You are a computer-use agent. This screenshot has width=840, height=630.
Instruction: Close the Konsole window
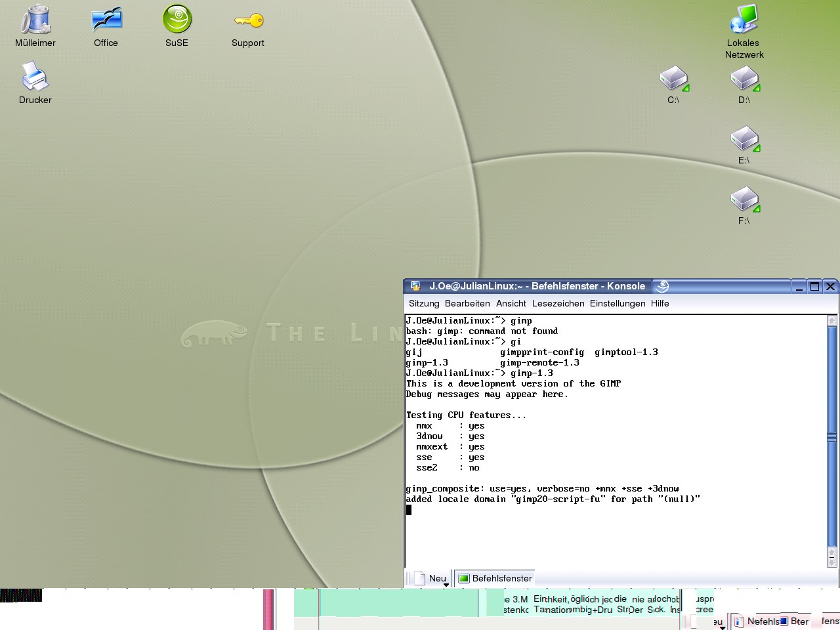830,286
